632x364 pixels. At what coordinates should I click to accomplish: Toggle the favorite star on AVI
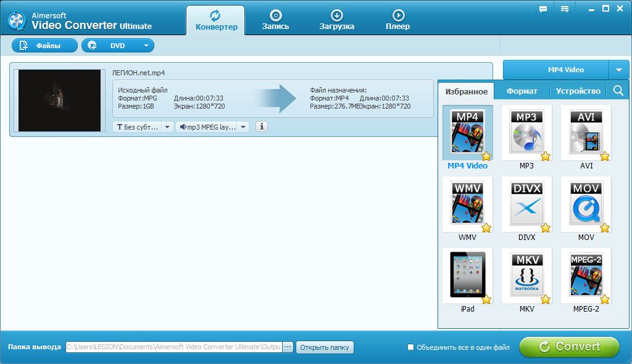pos(605,156)
